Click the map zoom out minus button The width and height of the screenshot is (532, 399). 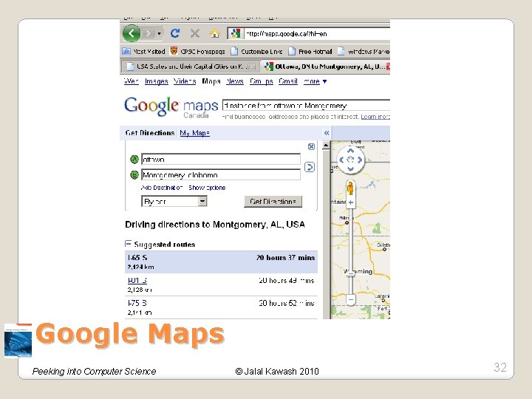coord(351,299)
